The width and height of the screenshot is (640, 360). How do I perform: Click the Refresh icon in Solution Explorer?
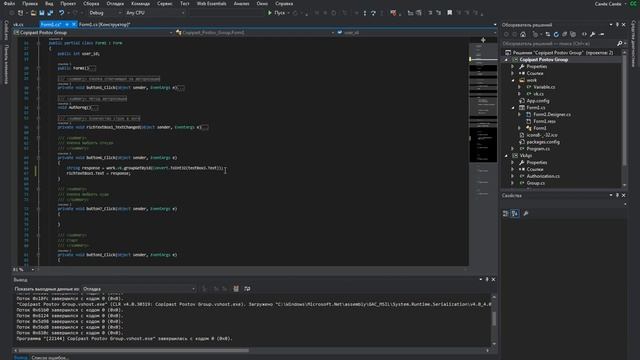coord(556,34)
